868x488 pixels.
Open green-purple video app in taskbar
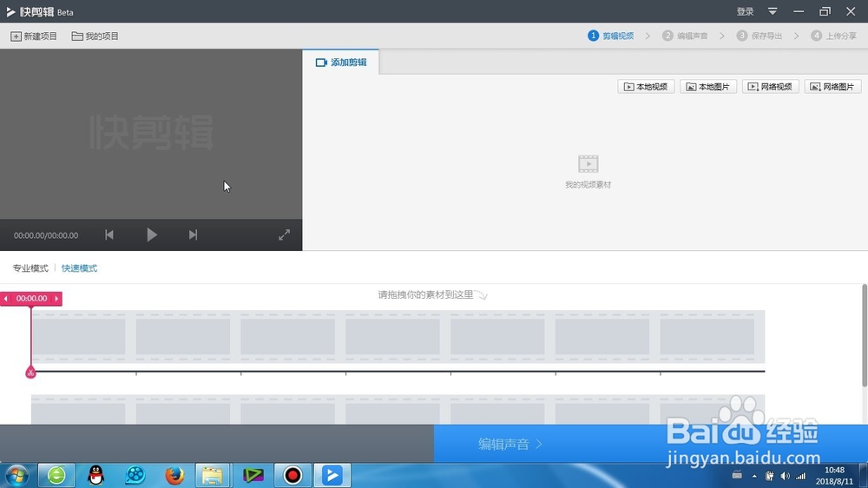point(253,475)
